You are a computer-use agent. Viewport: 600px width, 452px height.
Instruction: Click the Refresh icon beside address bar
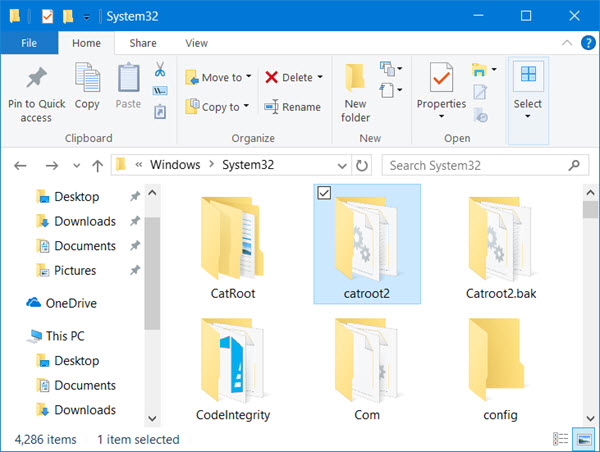pyautogui.click(x=362, y=165)
